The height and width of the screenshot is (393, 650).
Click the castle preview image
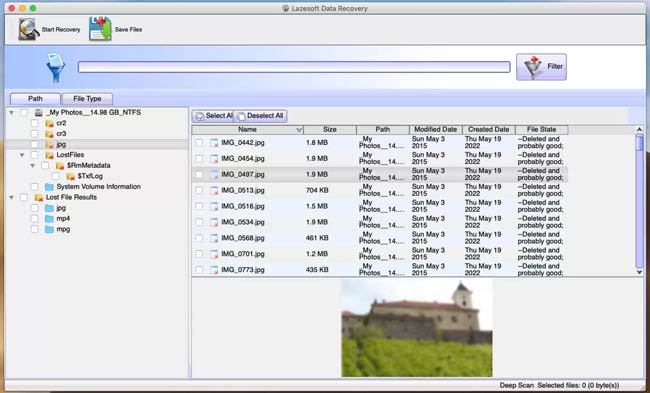(x=417, y=328)
